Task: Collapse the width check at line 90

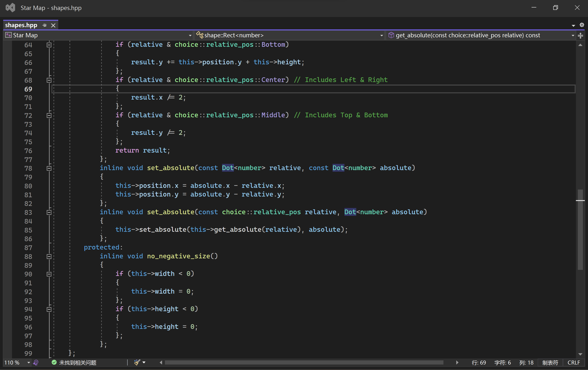Action: coord(49,274)
